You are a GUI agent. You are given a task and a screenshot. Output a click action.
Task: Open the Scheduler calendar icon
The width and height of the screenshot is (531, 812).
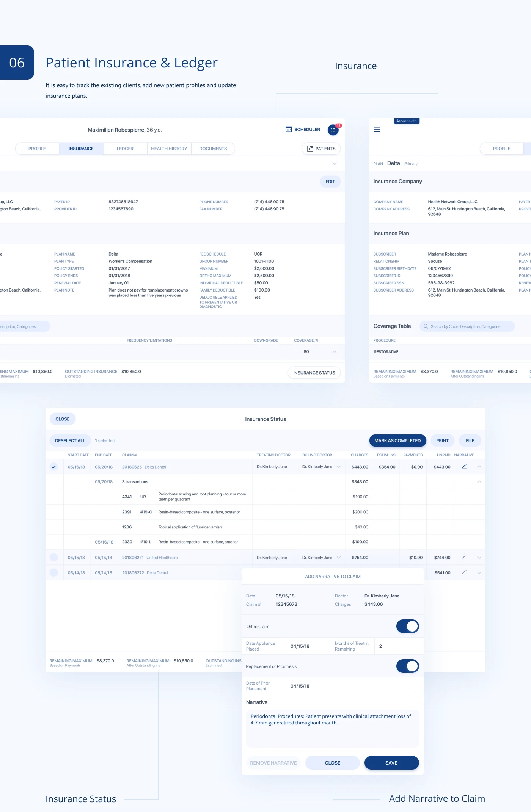coord(289,129)
